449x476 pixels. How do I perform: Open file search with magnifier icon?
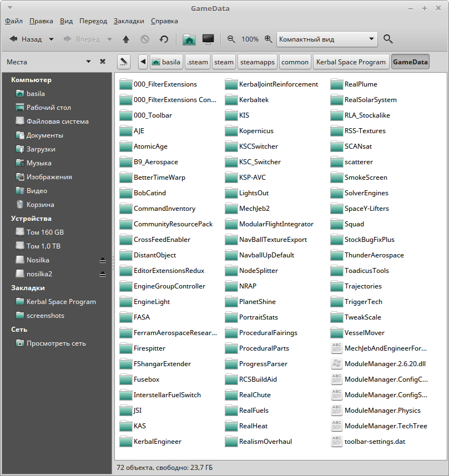tap(388, 39)
